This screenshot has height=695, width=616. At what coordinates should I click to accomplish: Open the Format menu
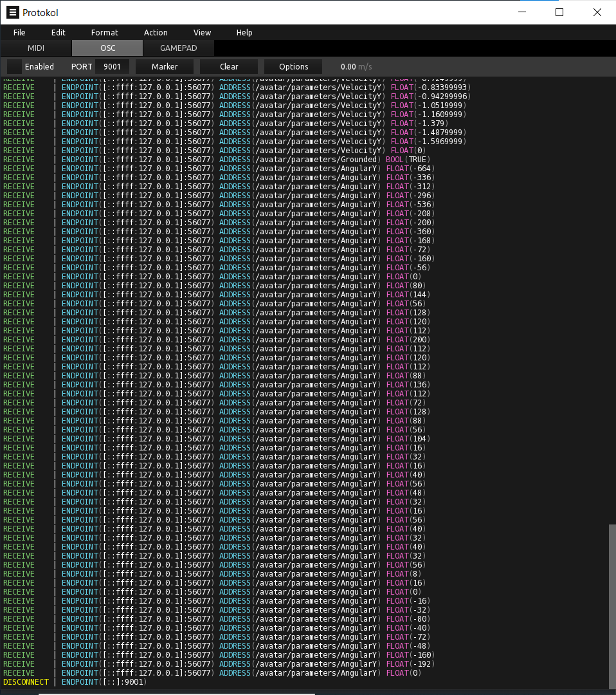tap(104, 32)
